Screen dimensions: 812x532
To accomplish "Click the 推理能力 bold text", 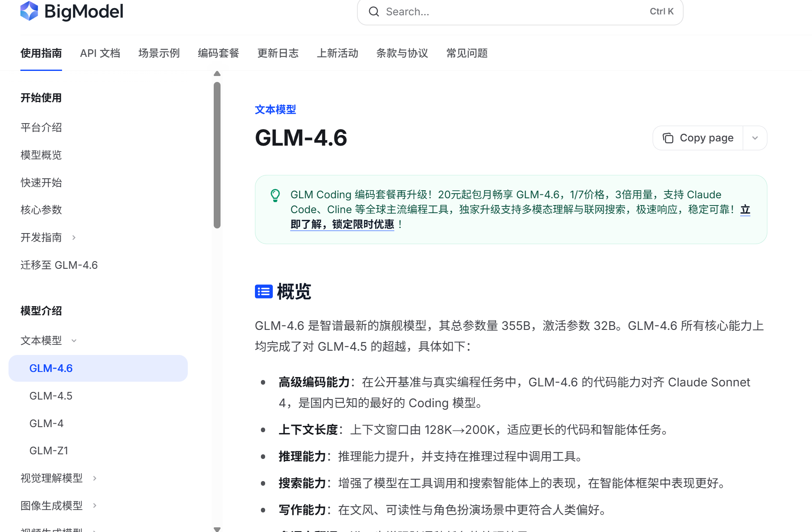I will 302,456.
